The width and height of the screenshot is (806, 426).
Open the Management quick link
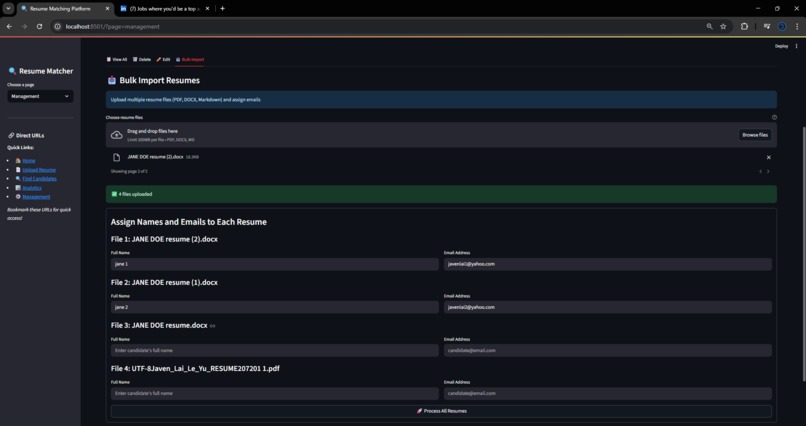pos(36,197)
